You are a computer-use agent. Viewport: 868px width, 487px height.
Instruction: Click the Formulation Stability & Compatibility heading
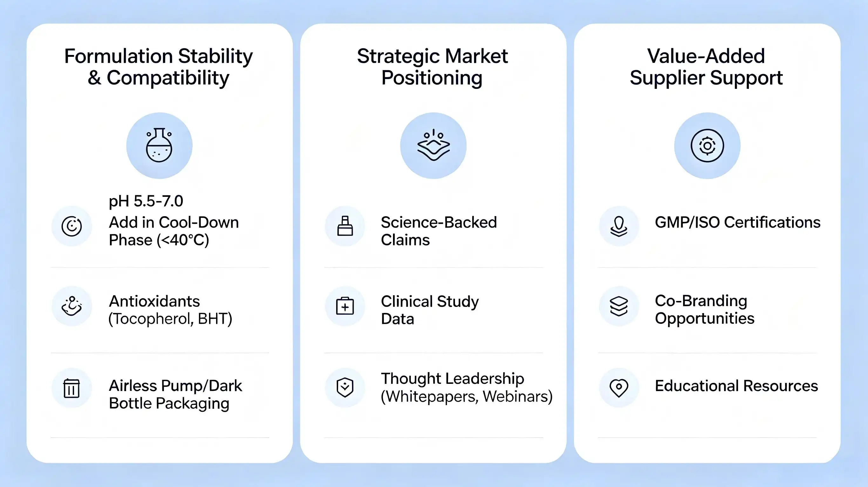[x=158, y=67]
